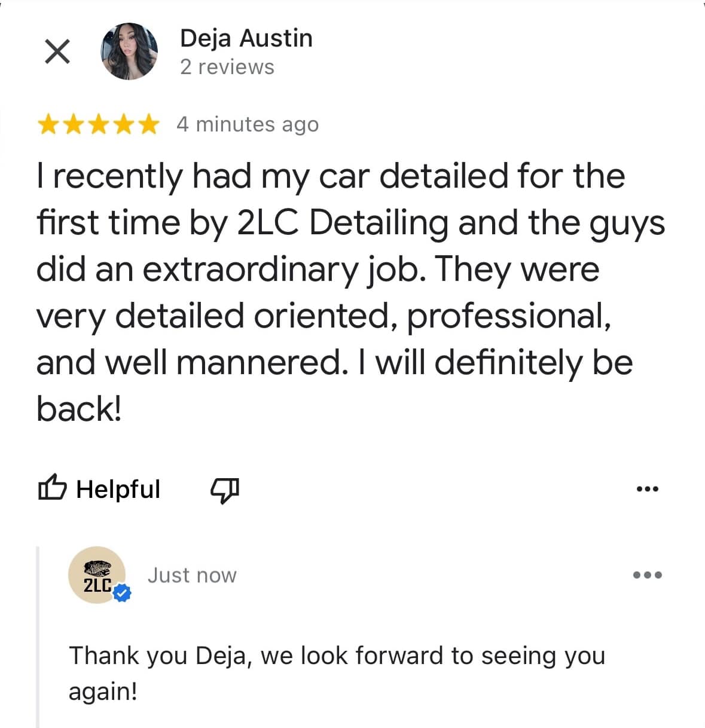The height and width of the screenshot is (728, 705).
Task: Click the reviewer name Deja Austin
Action: (x=246, y=38)
